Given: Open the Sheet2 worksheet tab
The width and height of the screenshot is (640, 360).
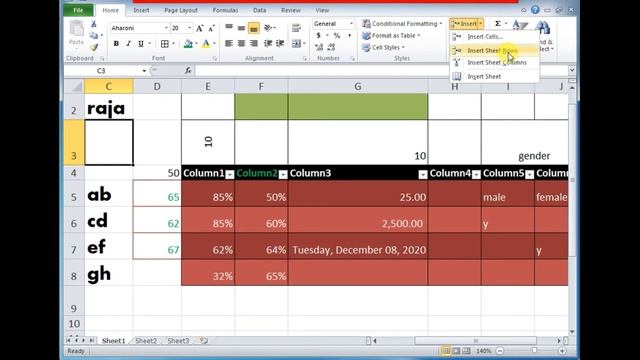Looking at the screenshot, I should click(x=146, y=340).
